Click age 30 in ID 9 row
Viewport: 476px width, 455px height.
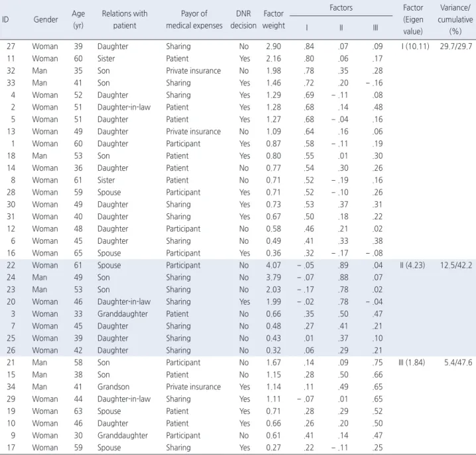coord(78,436)
